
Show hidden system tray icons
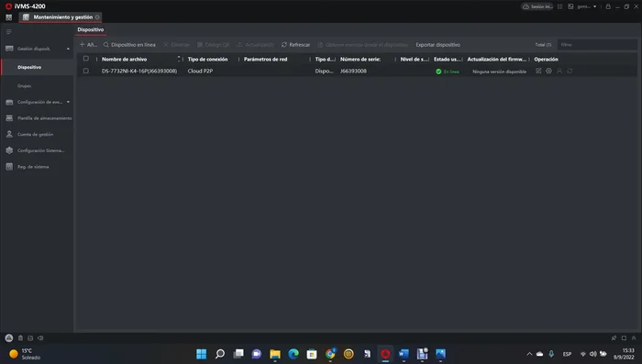tap(529, 354)
